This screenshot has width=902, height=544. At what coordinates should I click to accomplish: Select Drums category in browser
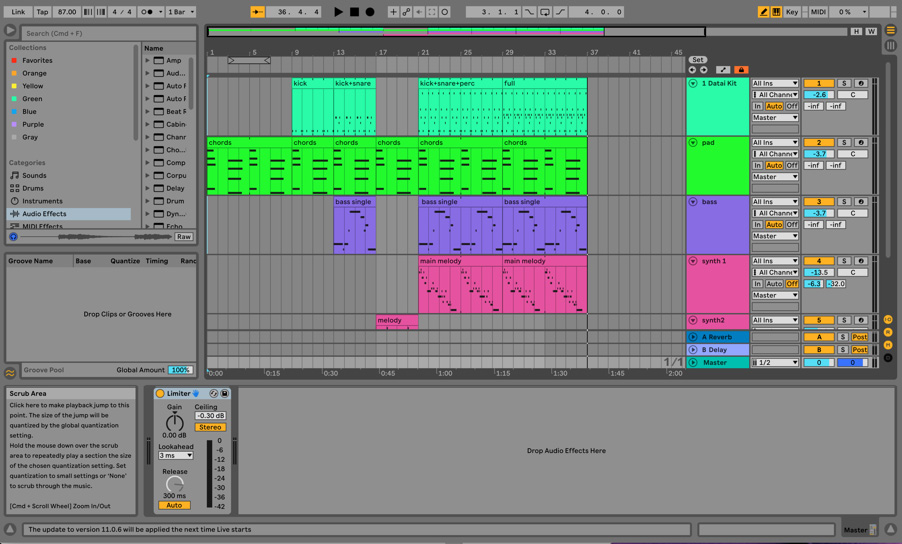(x=69, y=188)
